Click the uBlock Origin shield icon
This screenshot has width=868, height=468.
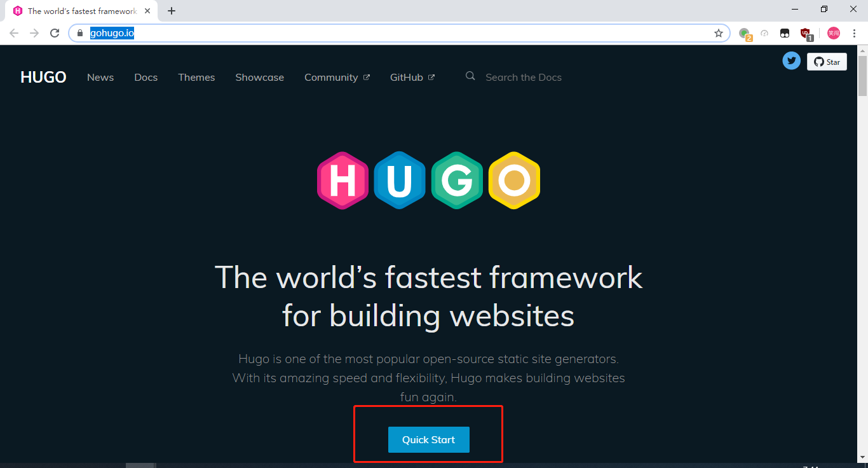point(806,33)
